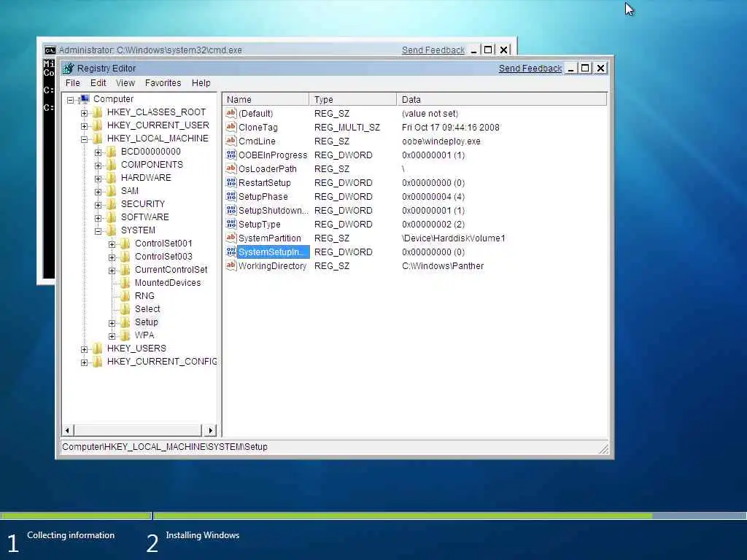Viewport: 747px width, 560px height.
Task: Click the HKEY_LOCAL_MACHINE folder icon
Action: 98,139
